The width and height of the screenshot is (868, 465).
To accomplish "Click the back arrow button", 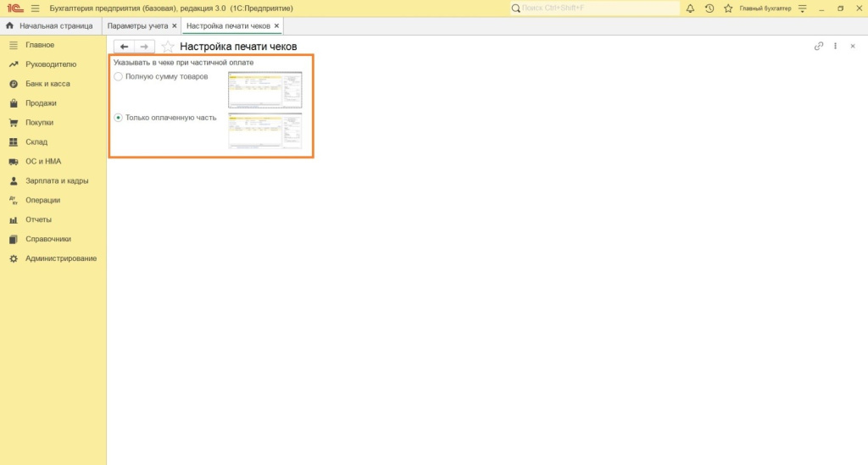I will point(125,47).
